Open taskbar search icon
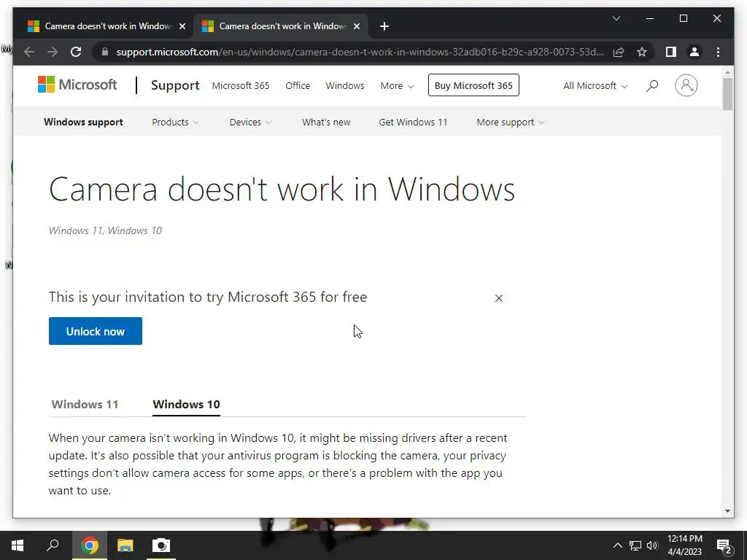 [x=53, y=545]
